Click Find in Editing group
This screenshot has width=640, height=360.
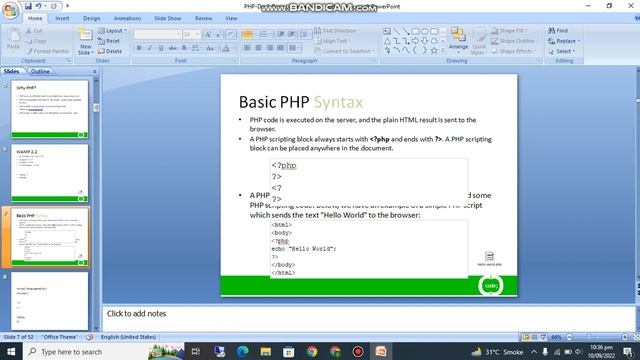coord(558,31)
